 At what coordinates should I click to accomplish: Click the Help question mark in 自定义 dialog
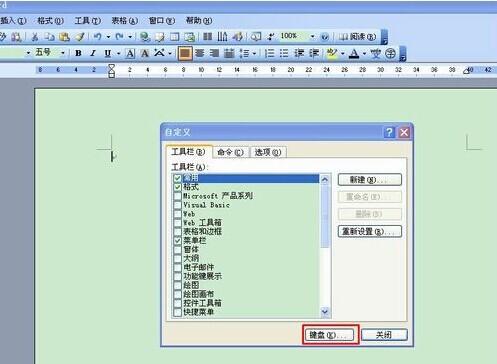coord(389,132)
